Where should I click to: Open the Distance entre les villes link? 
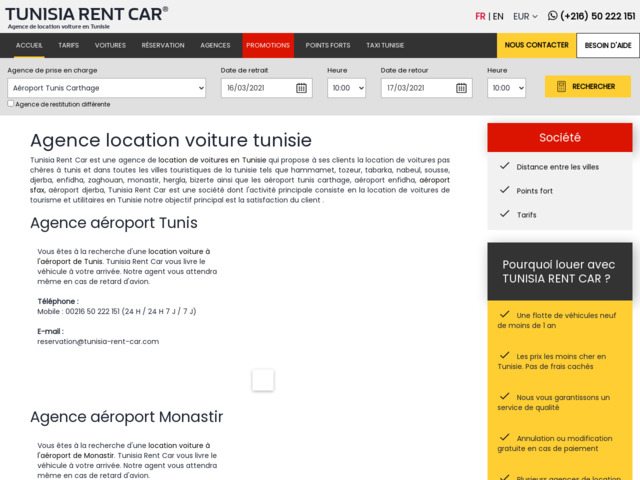pos(558,167)
